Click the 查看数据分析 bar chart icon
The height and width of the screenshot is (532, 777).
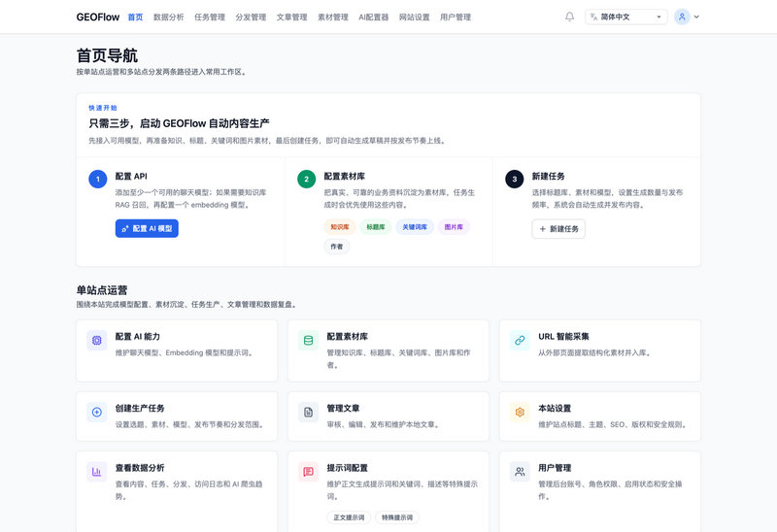(96, 472)
